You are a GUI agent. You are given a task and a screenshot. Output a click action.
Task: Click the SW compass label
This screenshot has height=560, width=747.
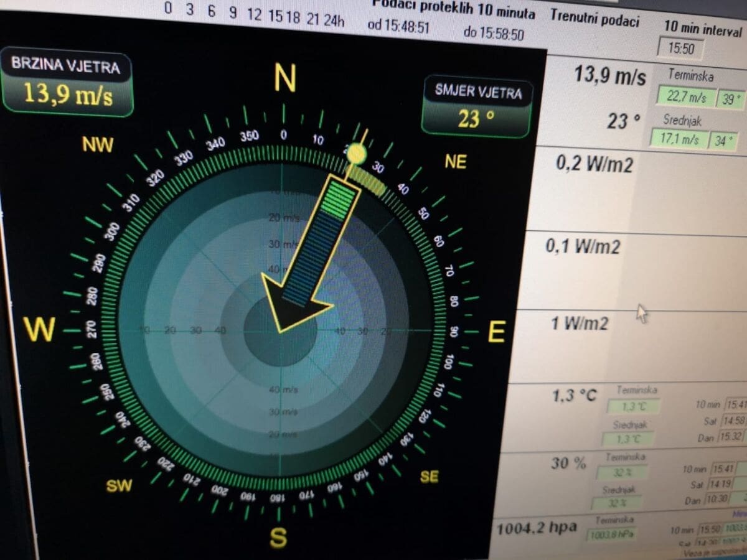(118, 486)
